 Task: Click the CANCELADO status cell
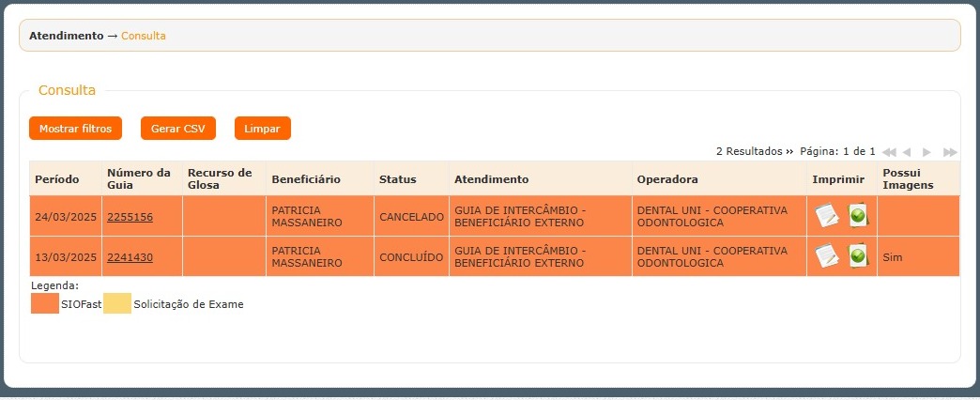tap(411, 216)
